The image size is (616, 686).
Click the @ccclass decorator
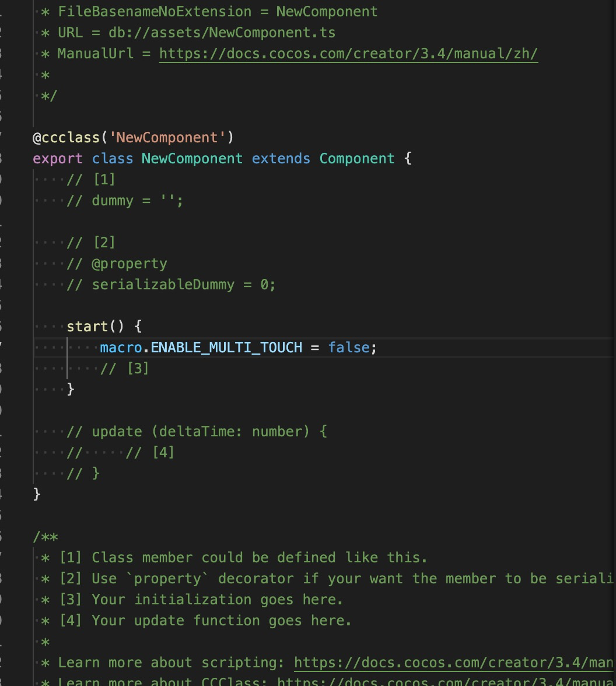point(66,138)
